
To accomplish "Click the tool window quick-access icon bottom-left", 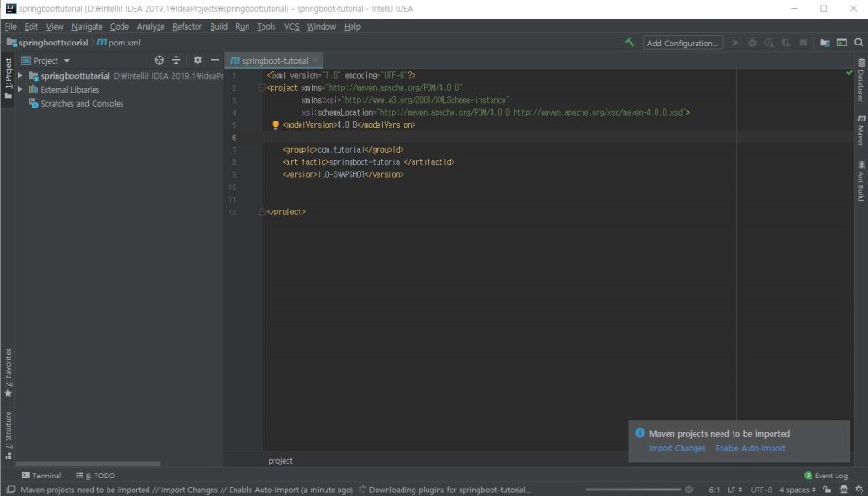I will coord(10,490).
